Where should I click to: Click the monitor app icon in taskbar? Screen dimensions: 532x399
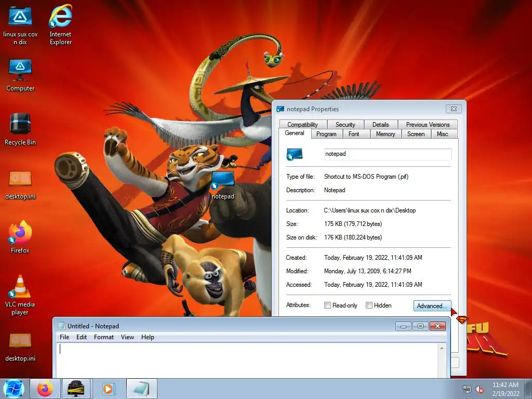pyautogui.click(x=76, y=389)
